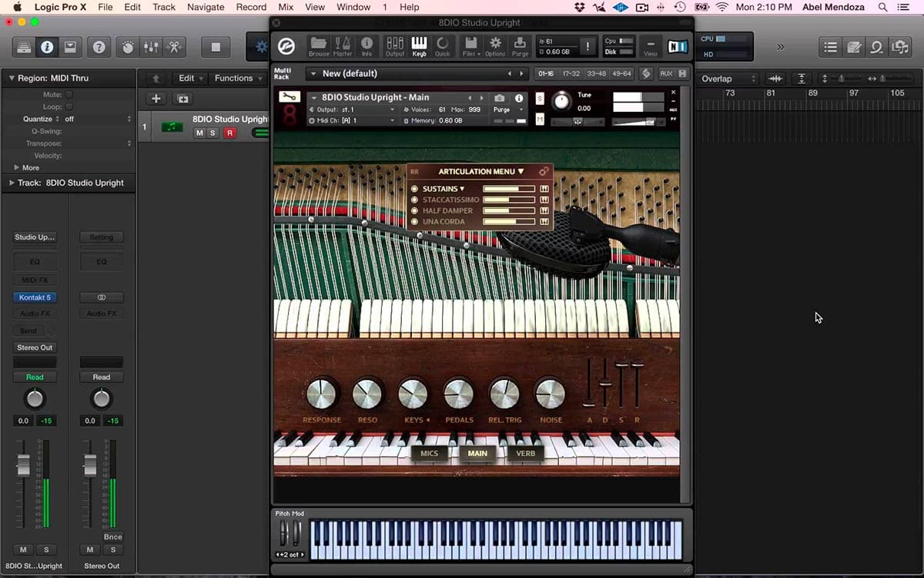This screenshot has width=924, height=578.
Task: Open the Media browser button
Action: coord(899,47)
